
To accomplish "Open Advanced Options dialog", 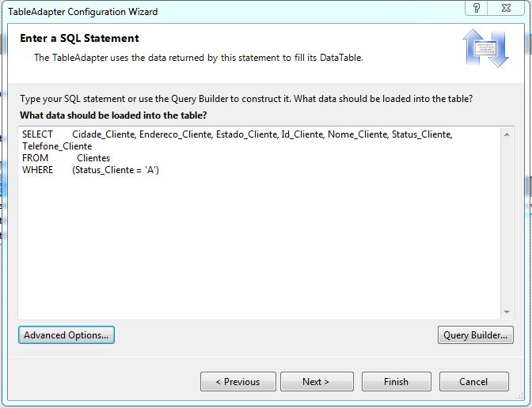I will click(x=66, y=335).
